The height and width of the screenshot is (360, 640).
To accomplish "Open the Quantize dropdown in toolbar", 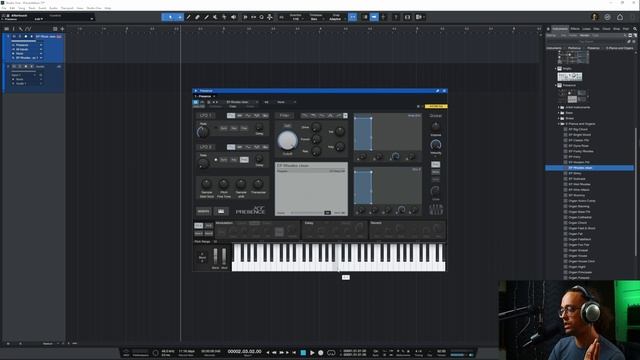I will click(296, 18).
